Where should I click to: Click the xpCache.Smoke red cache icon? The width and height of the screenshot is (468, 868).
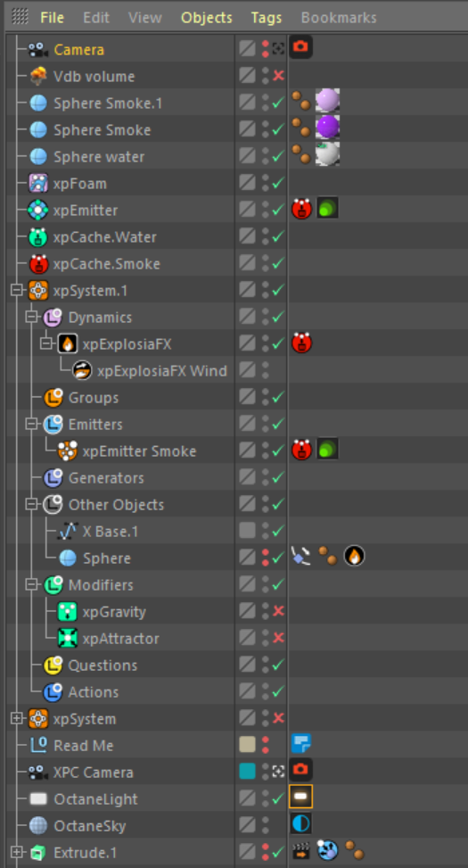(x=38, y=264)
